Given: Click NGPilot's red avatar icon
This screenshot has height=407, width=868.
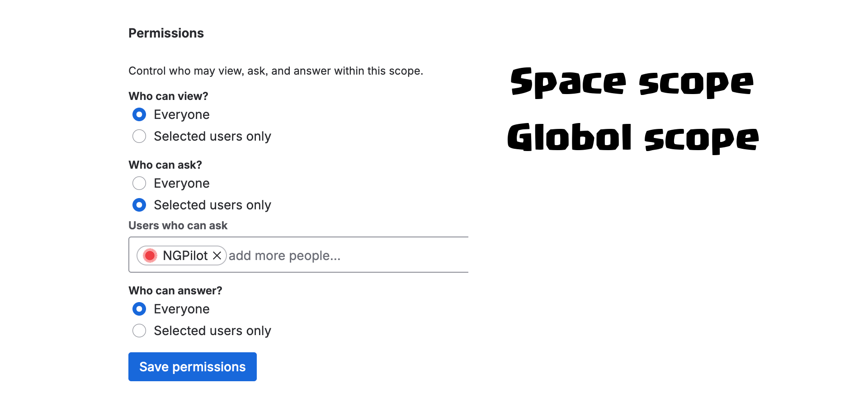Looking at the screenshot, I should click(x=150, y=256).
